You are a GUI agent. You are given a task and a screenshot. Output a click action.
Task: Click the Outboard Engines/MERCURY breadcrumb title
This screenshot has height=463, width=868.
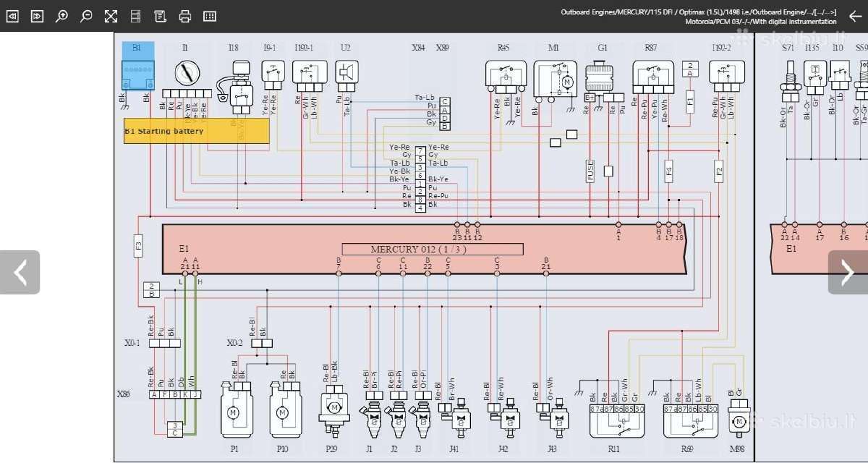click(698, 12)
